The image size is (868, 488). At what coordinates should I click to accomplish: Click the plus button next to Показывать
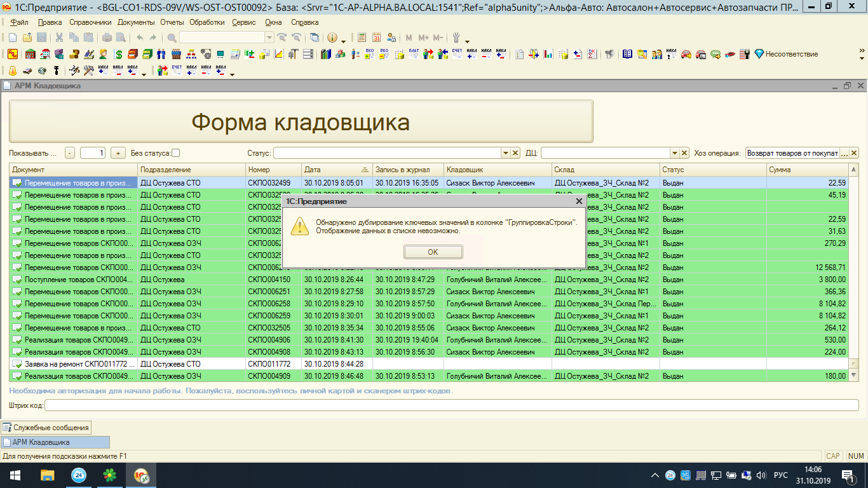coord(118,153)
